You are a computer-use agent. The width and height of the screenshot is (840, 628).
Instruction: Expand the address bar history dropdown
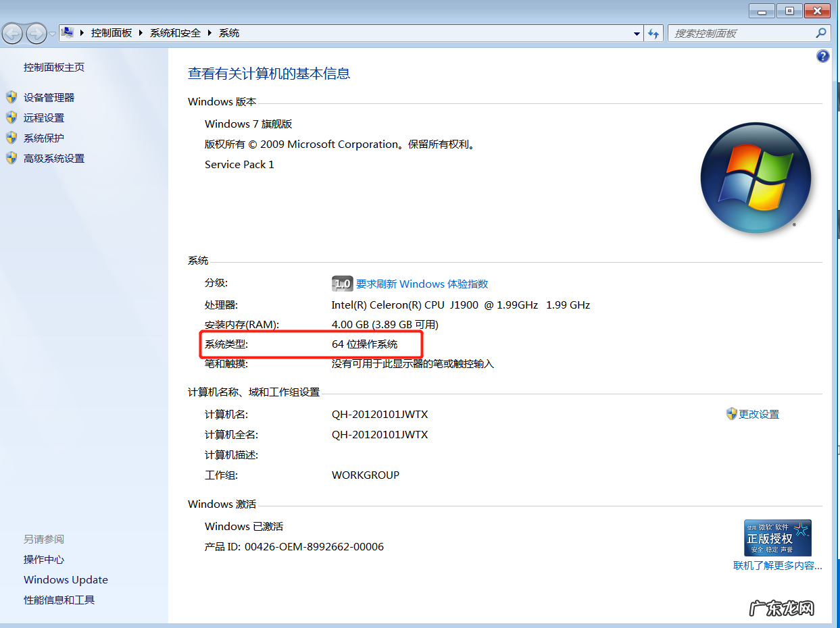(637, 33)
